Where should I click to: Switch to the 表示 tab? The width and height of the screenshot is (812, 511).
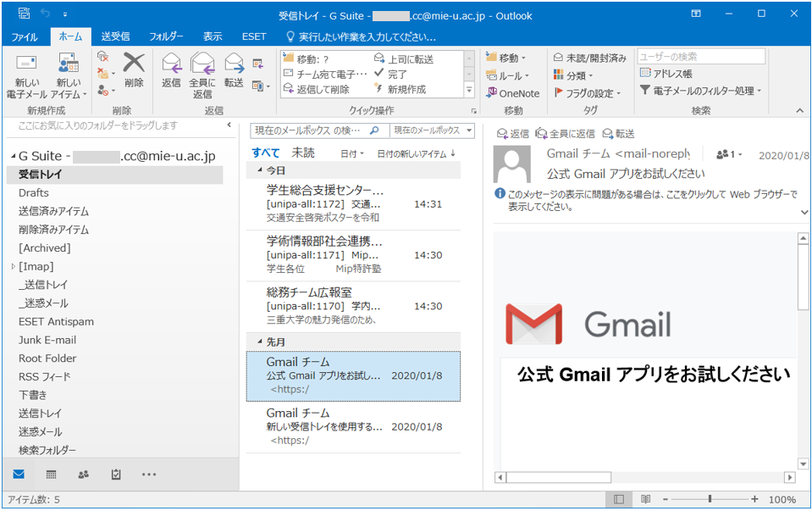213,36
